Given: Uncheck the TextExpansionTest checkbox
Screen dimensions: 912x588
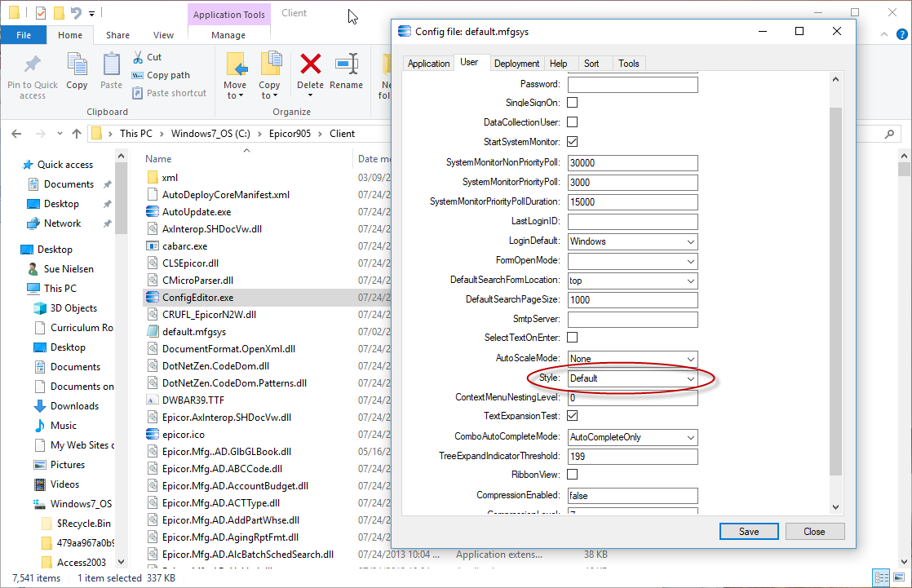Looking at the screenshot, I should [x=573, y=416].
